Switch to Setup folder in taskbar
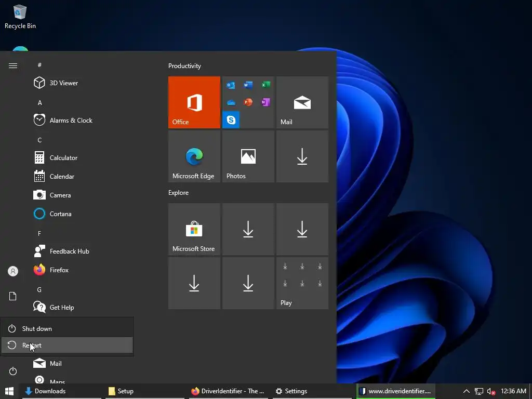Viewport: 532px width, 399px height. [145, 391]
